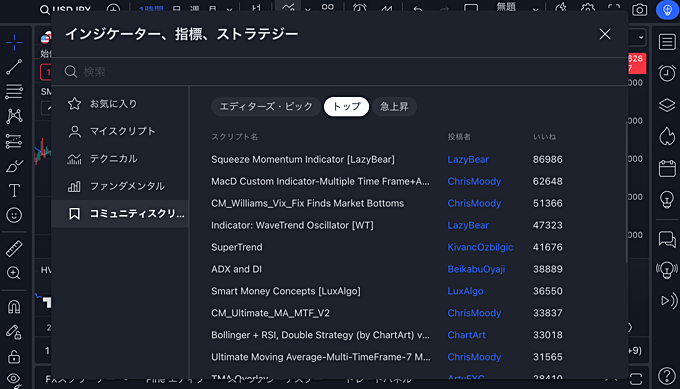Select the XABCD pattern tool
680x389 pixels.
click(x=14, y=116)
